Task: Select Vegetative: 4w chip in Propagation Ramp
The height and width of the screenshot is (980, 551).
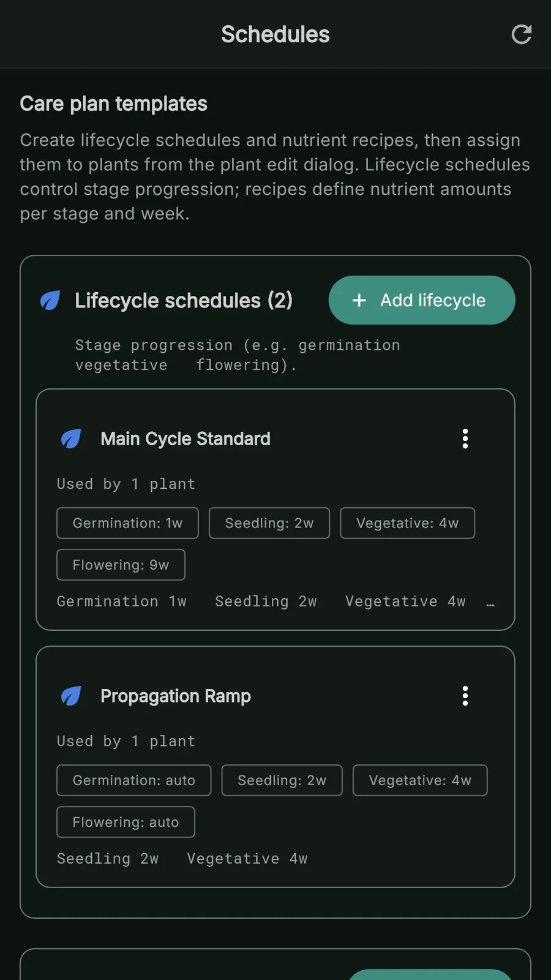Action: point(420,780)
